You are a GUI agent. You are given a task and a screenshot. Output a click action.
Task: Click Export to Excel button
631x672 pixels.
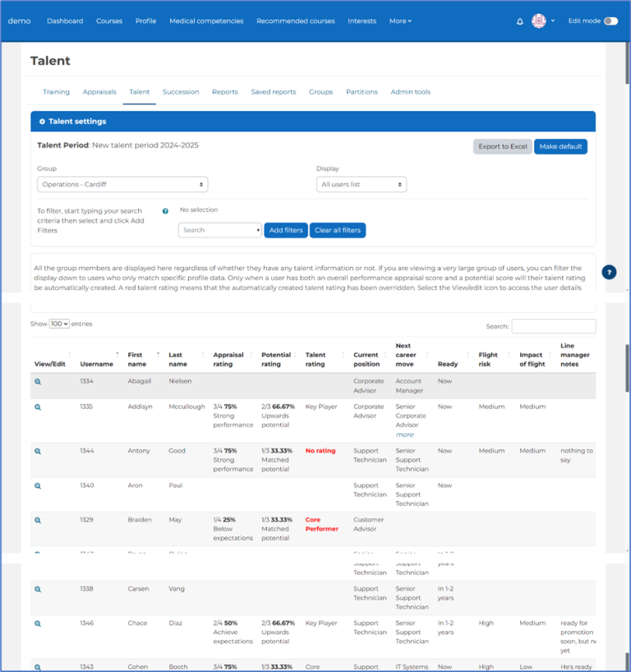(503, 146)
